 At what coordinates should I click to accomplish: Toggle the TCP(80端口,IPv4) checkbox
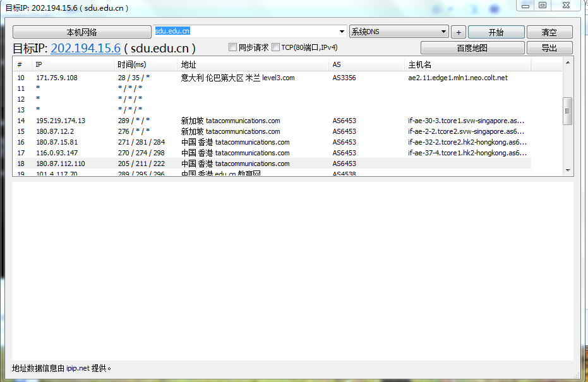click(275, 47)
